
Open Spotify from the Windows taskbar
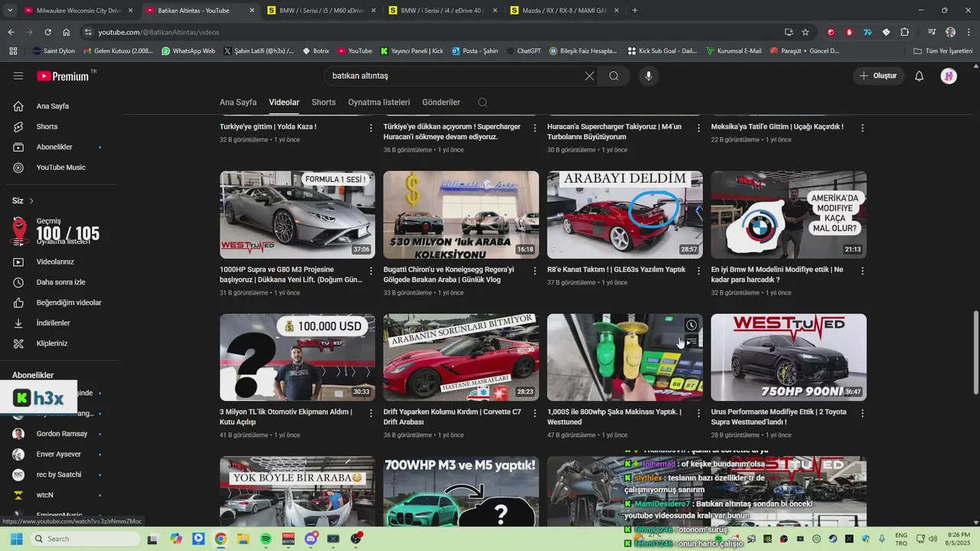[266, 539]
